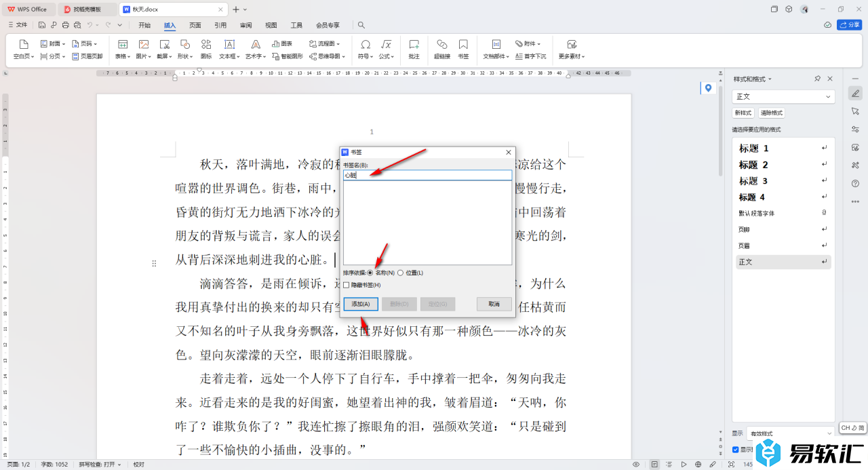Click the Clear Format (清除格式) button
The height and width of the screenshot is (470, 868).
click(x=771, y=113)
